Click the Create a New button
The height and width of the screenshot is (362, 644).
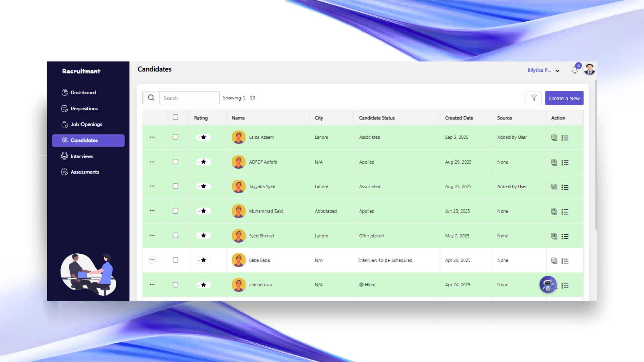click(x=564, y=98)
